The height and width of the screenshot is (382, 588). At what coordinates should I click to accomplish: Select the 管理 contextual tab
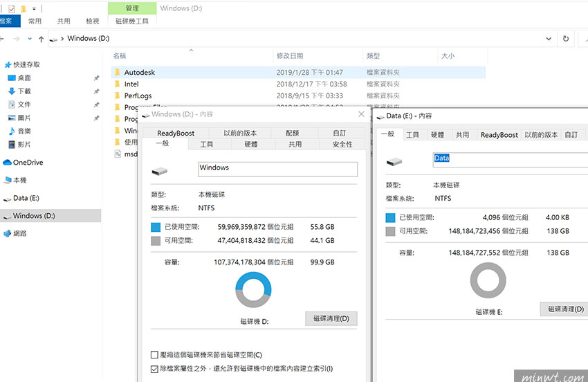pyautogui.click(x=132, y=8)
